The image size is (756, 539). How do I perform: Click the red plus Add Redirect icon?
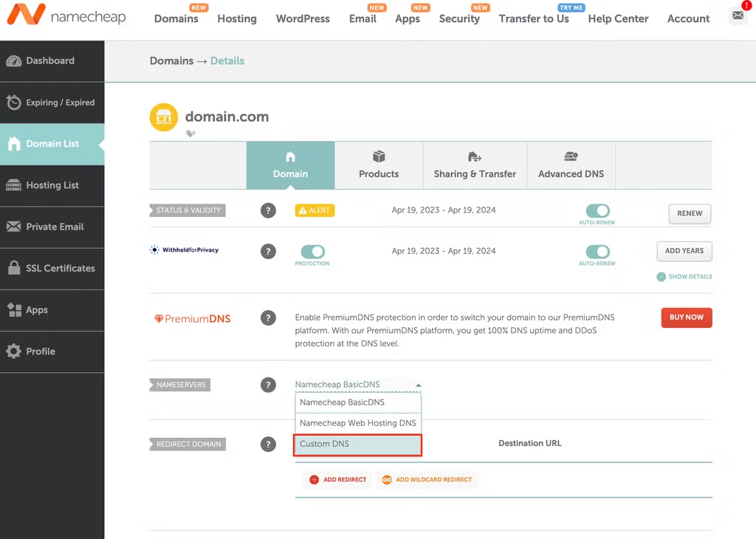314,480
